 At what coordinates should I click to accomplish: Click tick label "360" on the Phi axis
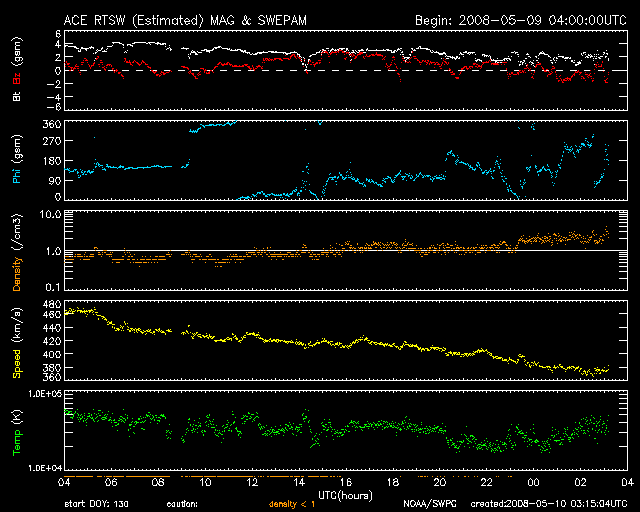(52, 124)
